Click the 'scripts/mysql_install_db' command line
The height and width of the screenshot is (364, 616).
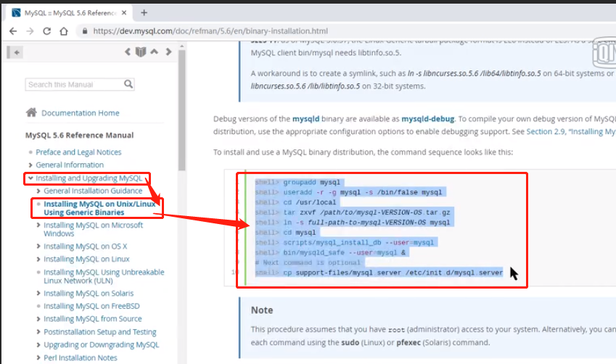tap(345, 243)
